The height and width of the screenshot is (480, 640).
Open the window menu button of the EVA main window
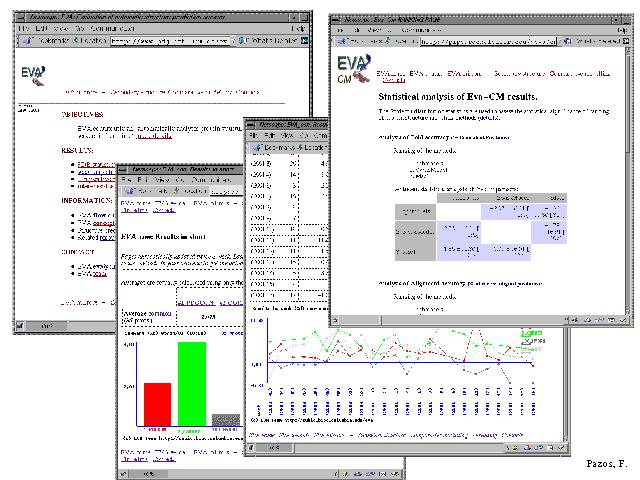pos(20,17)
